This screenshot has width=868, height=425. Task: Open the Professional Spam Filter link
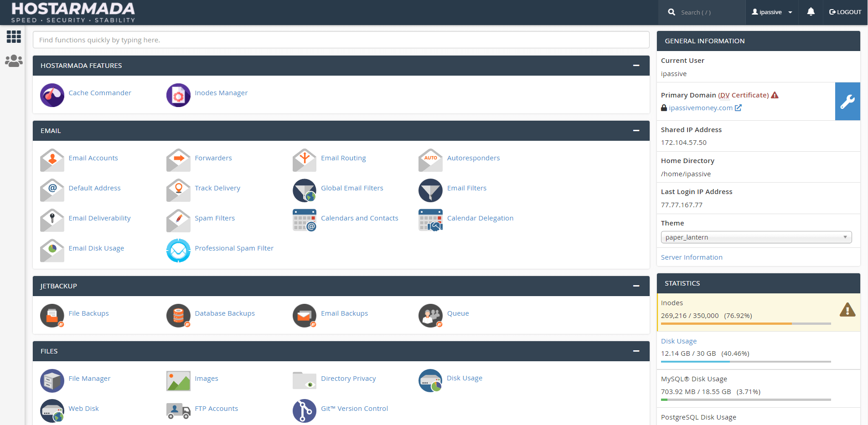(234, 248)
